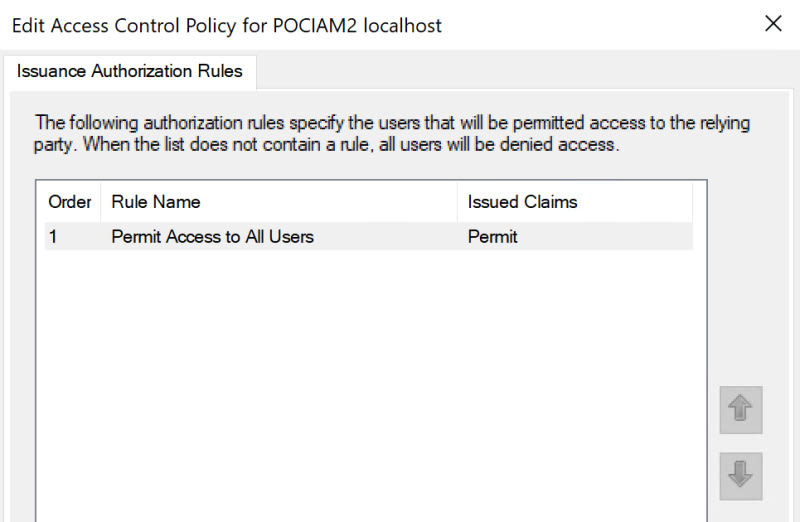800x522 pixels.
Task: Click the dialog title text for POCIAM2 localhost
Action: point(226,26)
